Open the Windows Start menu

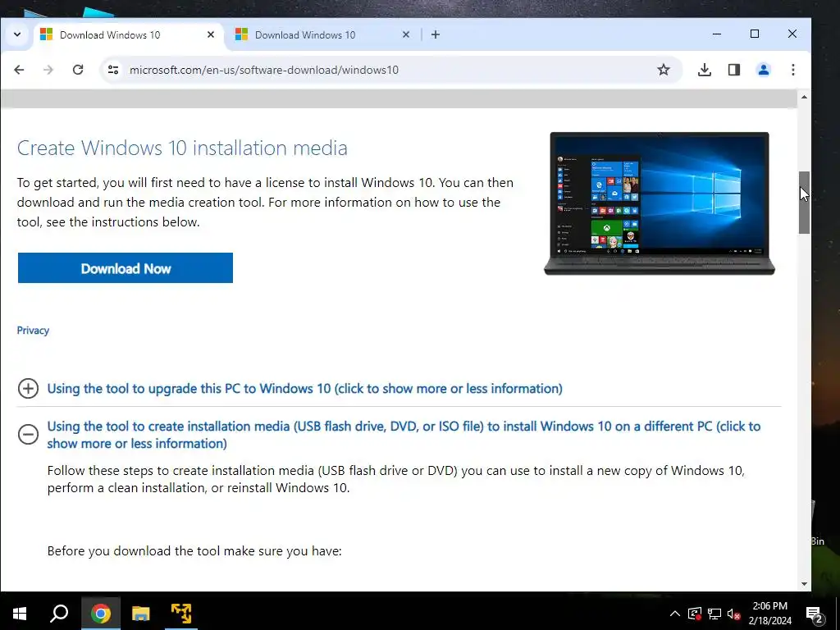tap(20, 614)
